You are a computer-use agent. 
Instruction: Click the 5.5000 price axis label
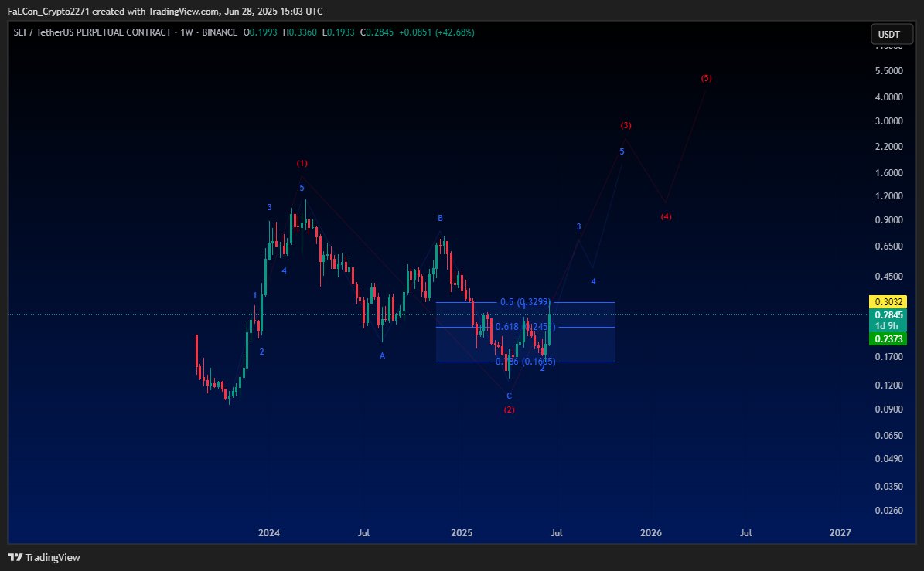[888, 70]
